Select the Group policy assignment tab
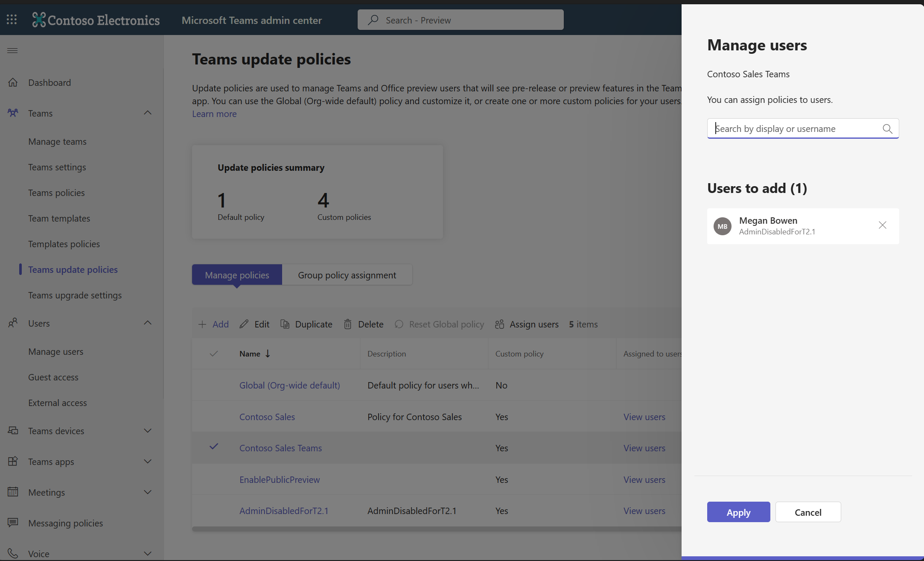 [347, 275]
